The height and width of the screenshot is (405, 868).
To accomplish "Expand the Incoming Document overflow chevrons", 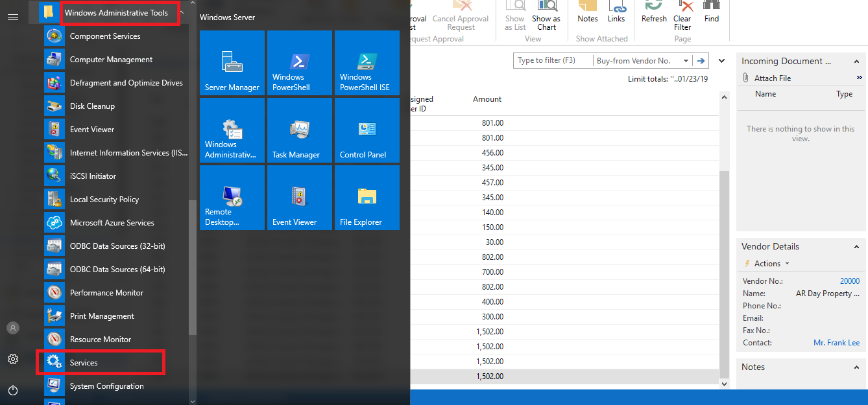I will [x=860, y=78].
